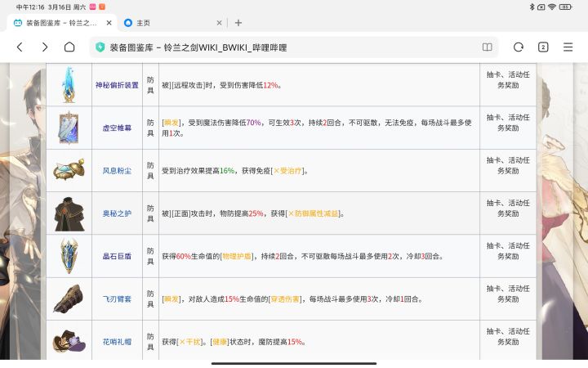Select 抽卡、活动任务奖励 in 神秘偏折装置 row
The image size is (588, 368).
click(508, 80)
